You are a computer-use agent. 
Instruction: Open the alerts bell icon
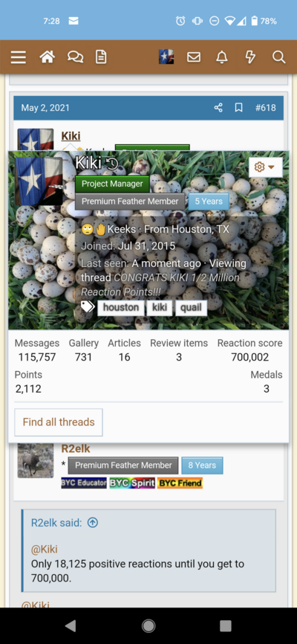[x=222, y=57]
